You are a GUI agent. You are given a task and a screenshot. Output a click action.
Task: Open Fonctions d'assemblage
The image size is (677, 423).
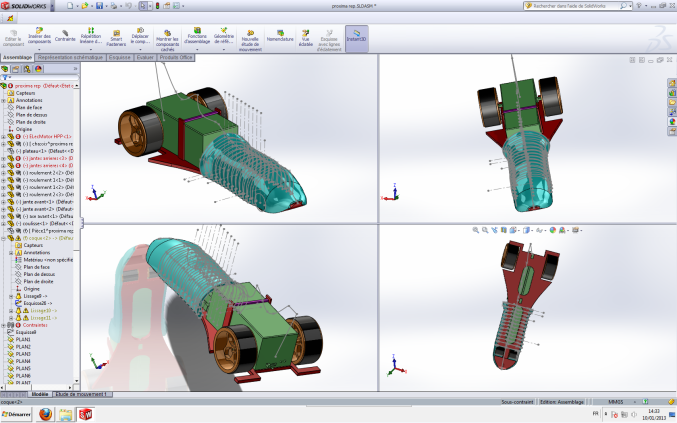pyautogui.click(x=197, y=36)
